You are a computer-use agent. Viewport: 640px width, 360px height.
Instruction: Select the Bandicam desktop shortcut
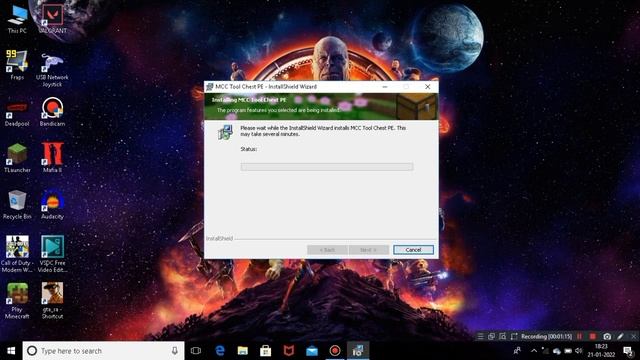[x=52, y=112]
